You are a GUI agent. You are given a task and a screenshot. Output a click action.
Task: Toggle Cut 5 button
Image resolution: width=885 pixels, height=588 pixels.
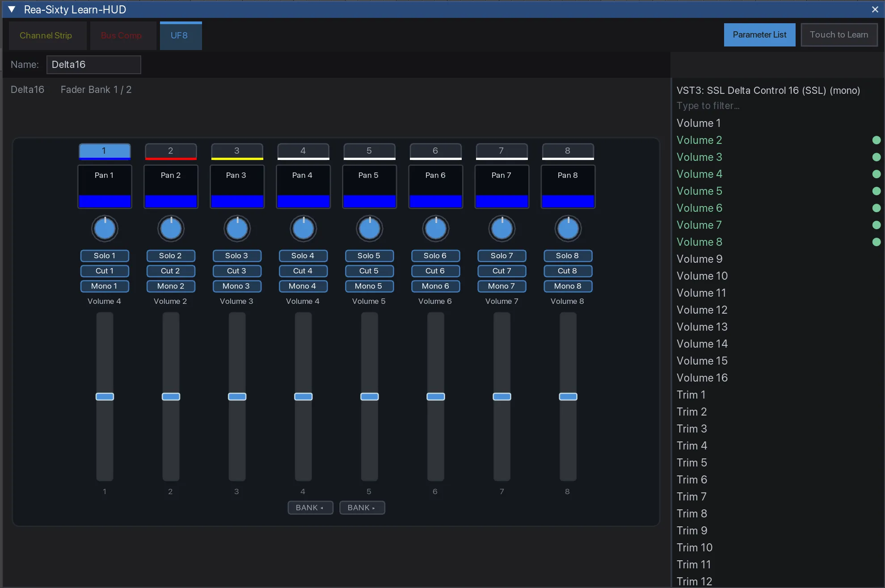(369, 271)
